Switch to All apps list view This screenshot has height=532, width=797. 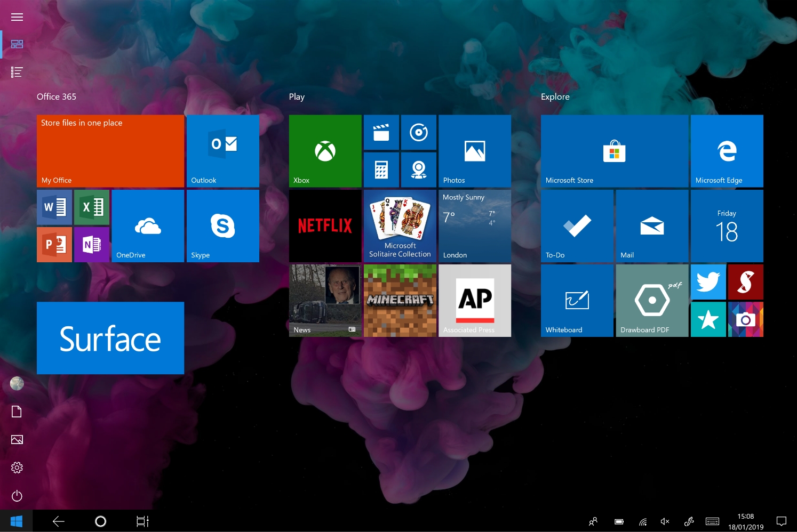point(17,72)
